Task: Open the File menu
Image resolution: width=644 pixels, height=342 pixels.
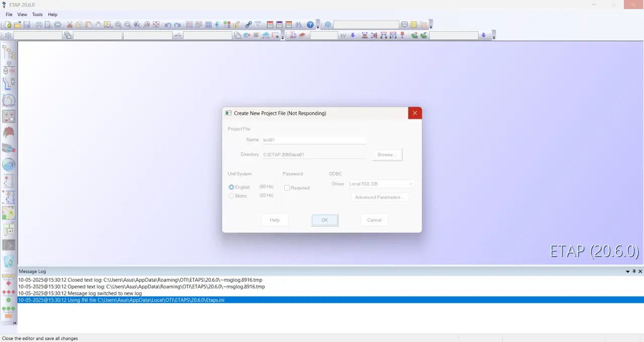Action: (x=9, y=15)
